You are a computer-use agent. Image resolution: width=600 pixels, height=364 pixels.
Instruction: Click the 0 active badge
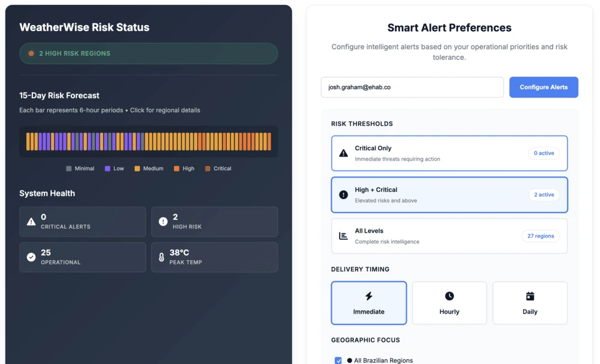[x=544, y=153]
